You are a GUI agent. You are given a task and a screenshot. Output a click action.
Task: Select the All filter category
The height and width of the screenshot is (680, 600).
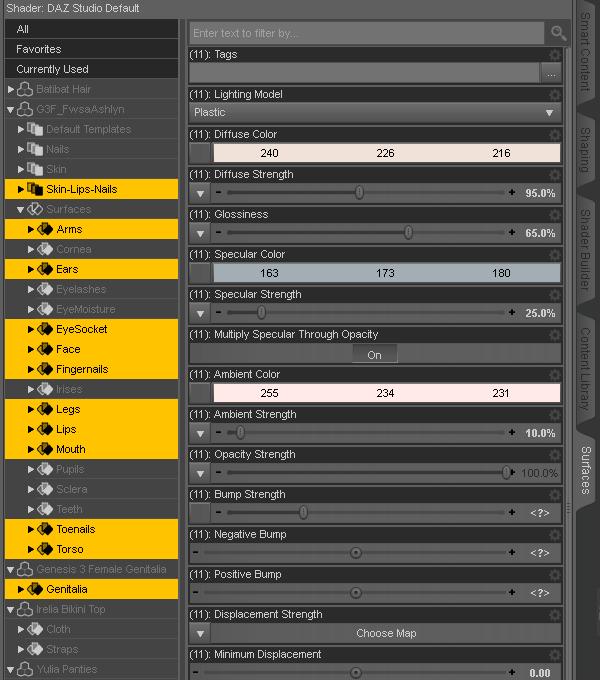point(91,29)
